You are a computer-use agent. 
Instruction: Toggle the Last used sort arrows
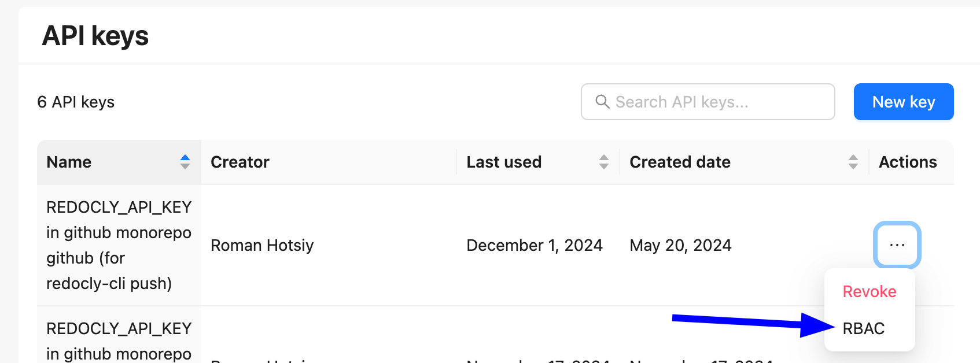(x=604, y=162)
